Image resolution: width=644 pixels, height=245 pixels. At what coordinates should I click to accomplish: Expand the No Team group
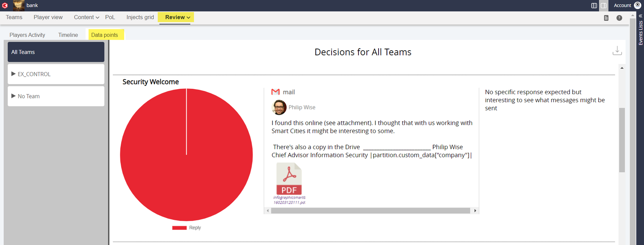(x=14, y=96)
